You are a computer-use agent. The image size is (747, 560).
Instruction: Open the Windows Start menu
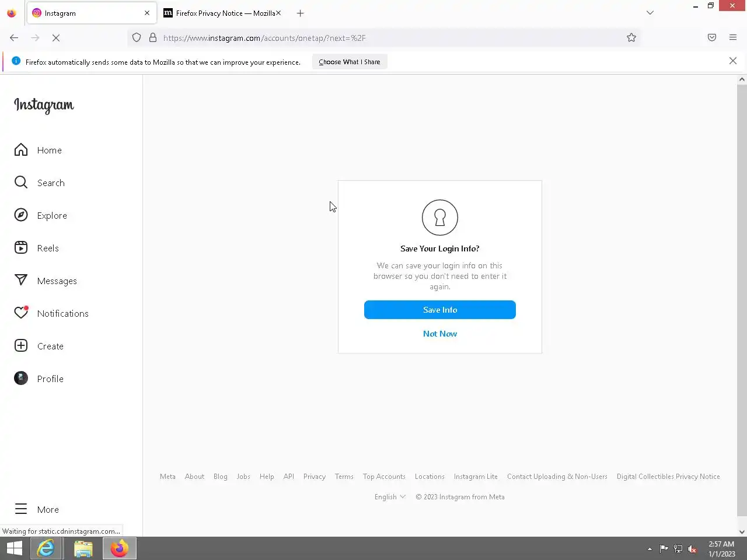(15, 548)
